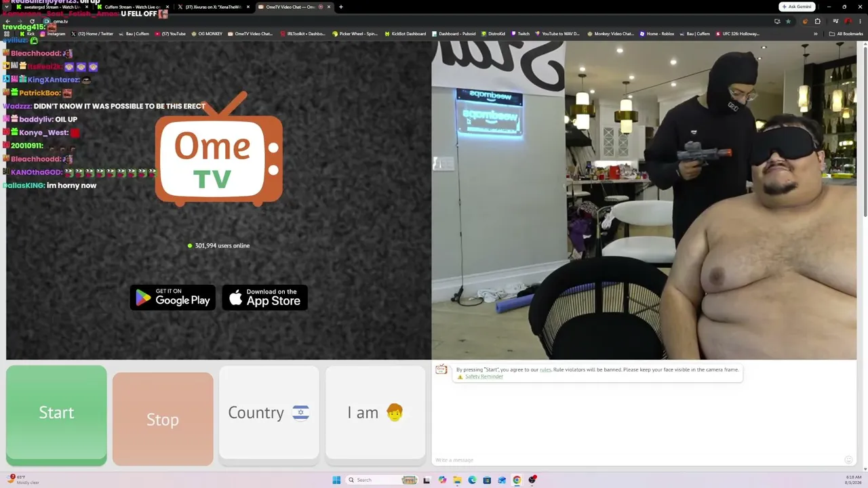Open the 'rules' link in chat notice
This screenshot has height=488, width=868.
[545, 369]
